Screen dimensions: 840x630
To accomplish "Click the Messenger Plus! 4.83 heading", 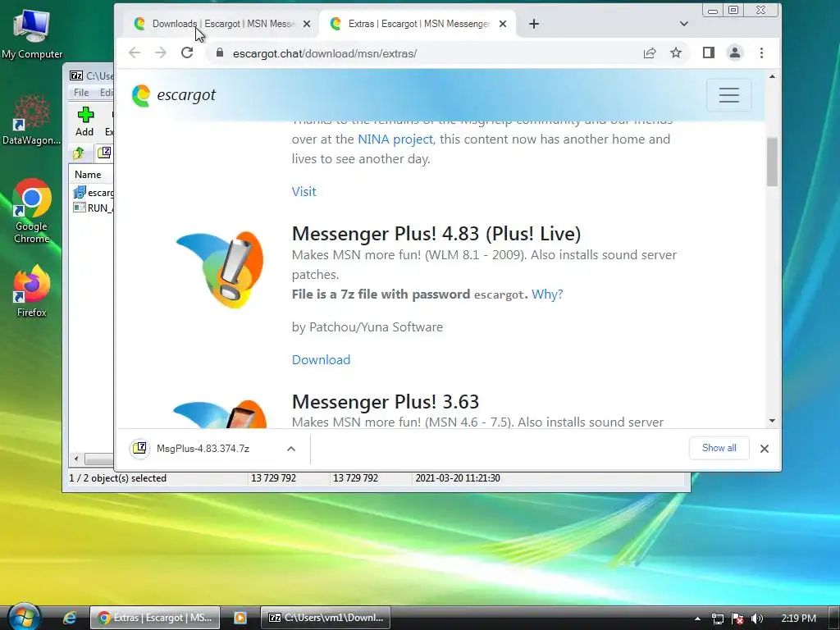I will [x=436, y=234].
